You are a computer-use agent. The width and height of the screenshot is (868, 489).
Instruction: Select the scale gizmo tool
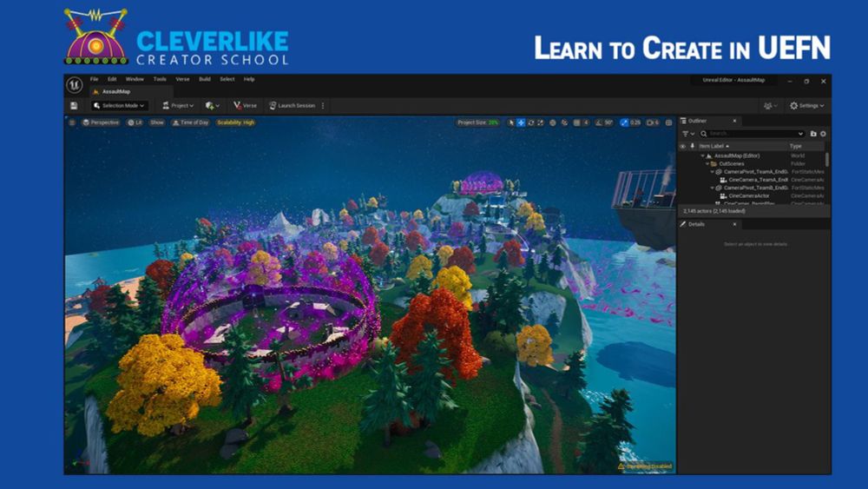pyautogui.click(x=540, y=122)
